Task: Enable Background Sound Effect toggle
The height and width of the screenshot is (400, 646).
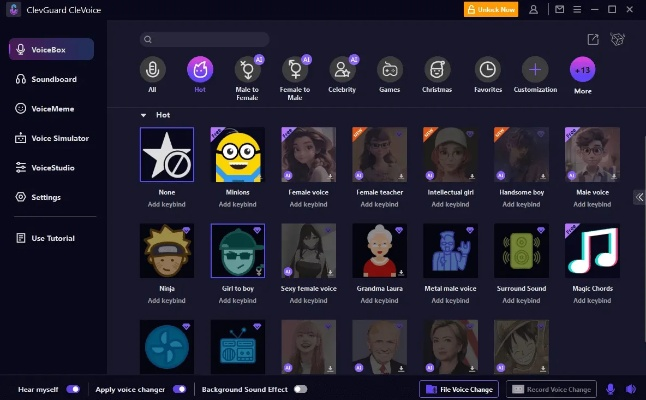Action: (x=300, y=389)
